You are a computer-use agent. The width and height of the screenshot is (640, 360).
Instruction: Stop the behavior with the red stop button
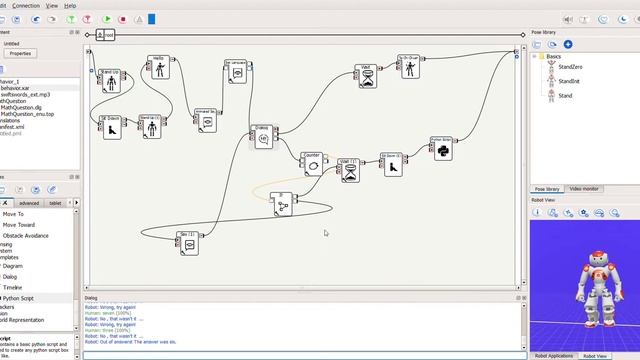122,19
